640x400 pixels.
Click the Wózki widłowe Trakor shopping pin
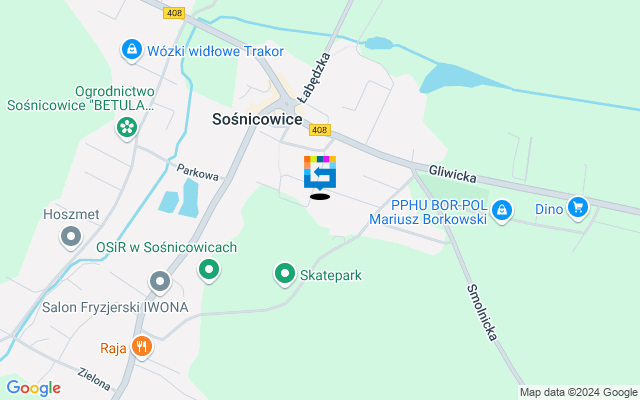coord(132,51)
